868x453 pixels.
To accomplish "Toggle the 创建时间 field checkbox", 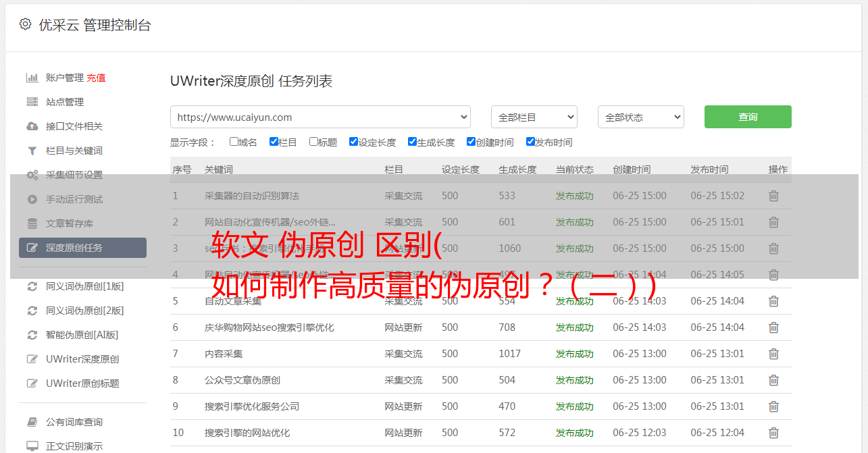I will [x=471, y=142].
